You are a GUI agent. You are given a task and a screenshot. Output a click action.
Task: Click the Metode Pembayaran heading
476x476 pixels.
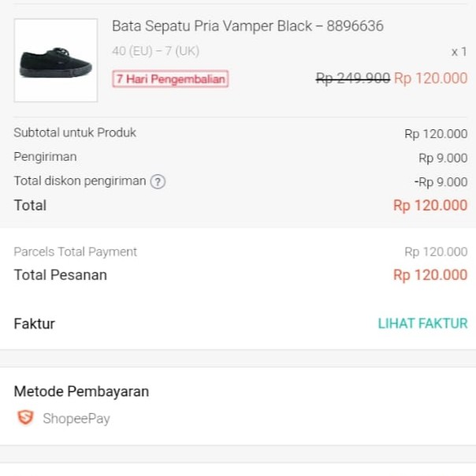(81, 391)
